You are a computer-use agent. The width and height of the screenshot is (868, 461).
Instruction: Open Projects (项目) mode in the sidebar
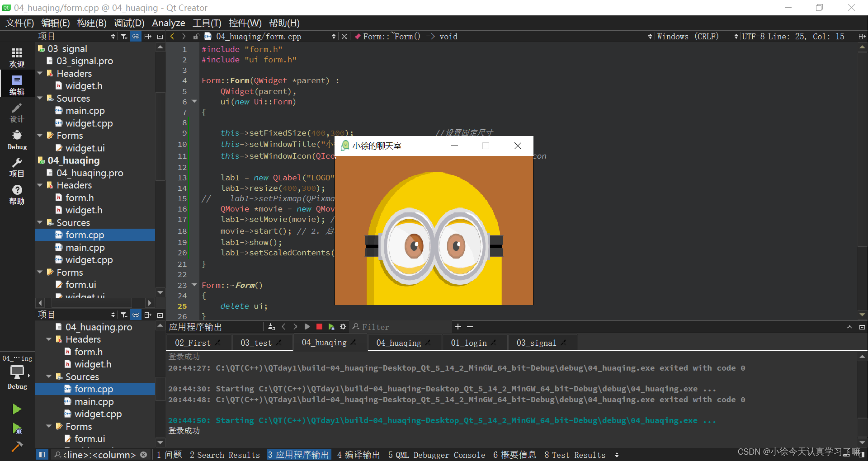coord(17,167)
